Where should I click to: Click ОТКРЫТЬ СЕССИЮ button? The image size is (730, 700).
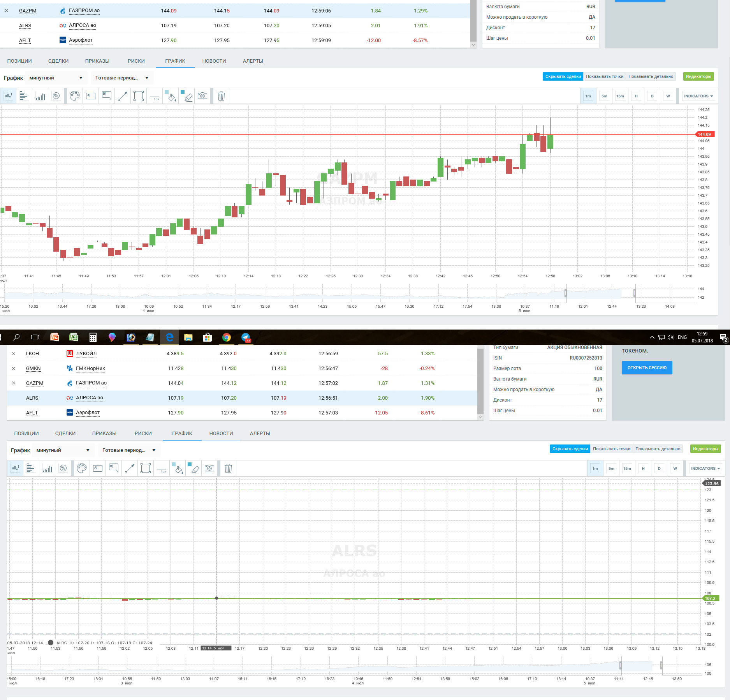(x=647, y=368)
